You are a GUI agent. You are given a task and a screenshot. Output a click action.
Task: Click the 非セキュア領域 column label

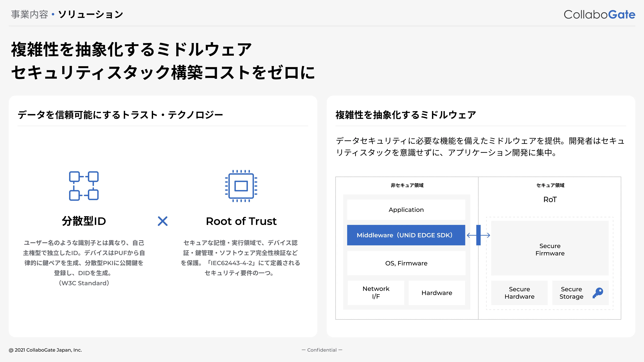point(407,185)
